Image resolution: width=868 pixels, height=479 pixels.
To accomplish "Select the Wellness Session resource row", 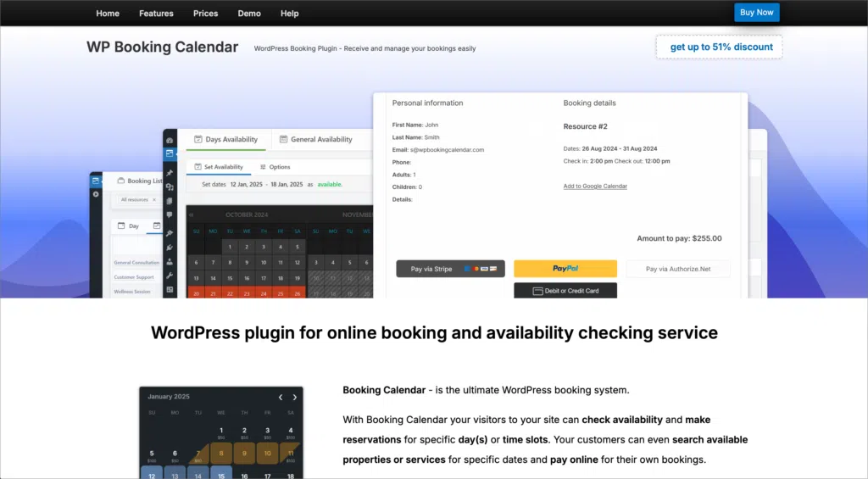I will [131, 292].
